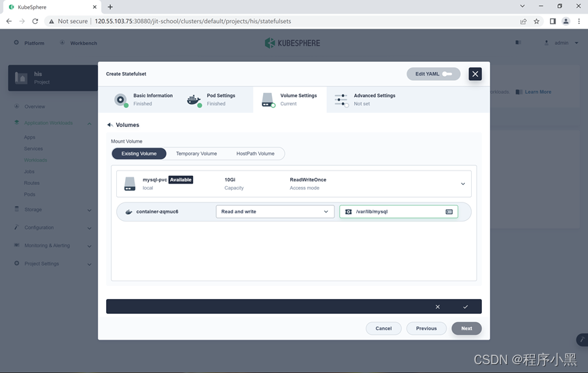
Task: Click the Project Settings gear icon
Action: pos(16,263)
